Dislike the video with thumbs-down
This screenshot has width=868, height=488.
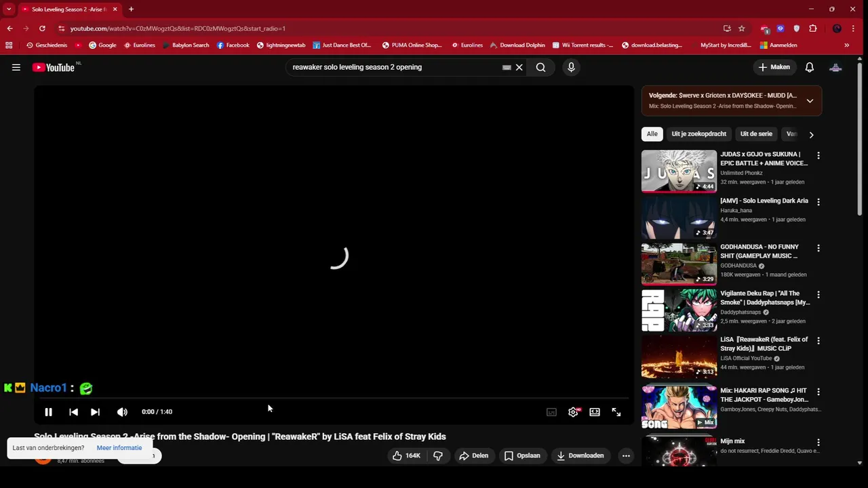[x=438, y=455]
